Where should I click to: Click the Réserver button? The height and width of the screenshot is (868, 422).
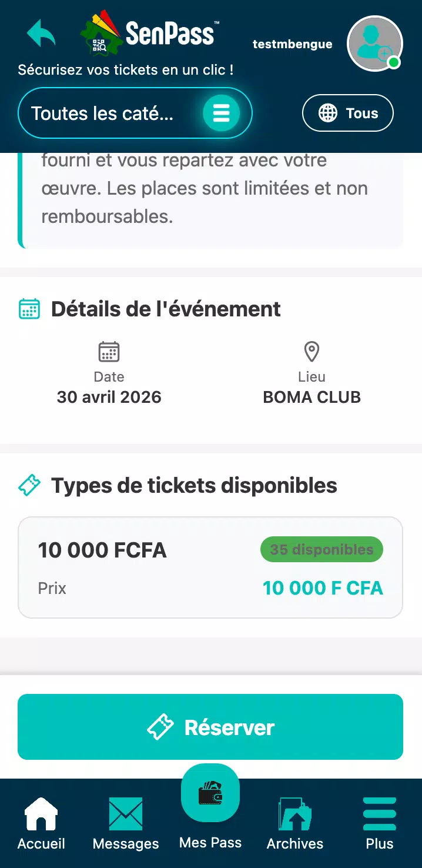coord(210,727)
